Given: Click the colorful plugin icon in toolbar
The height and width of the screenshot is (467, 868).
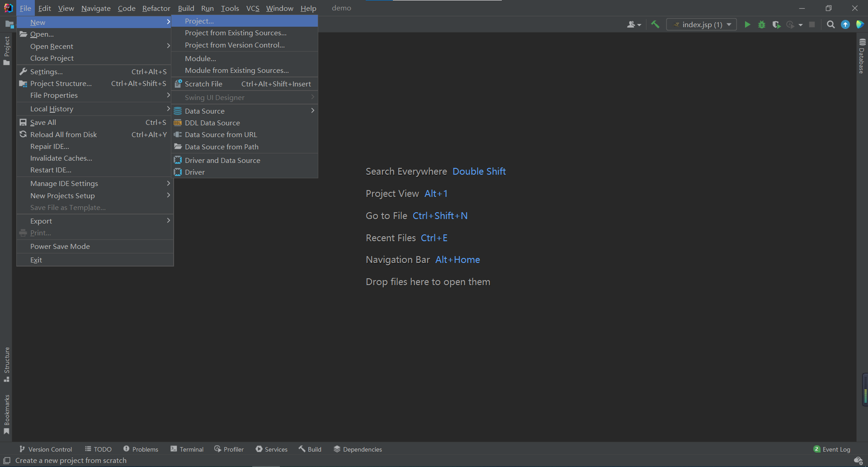Looking at the screenshot, I should [859, 24].
